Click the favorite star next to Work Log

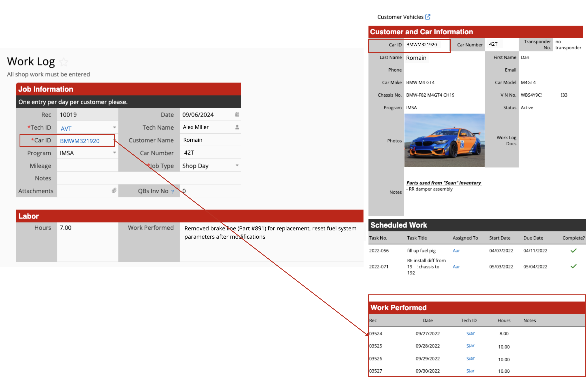click(64, 62)
